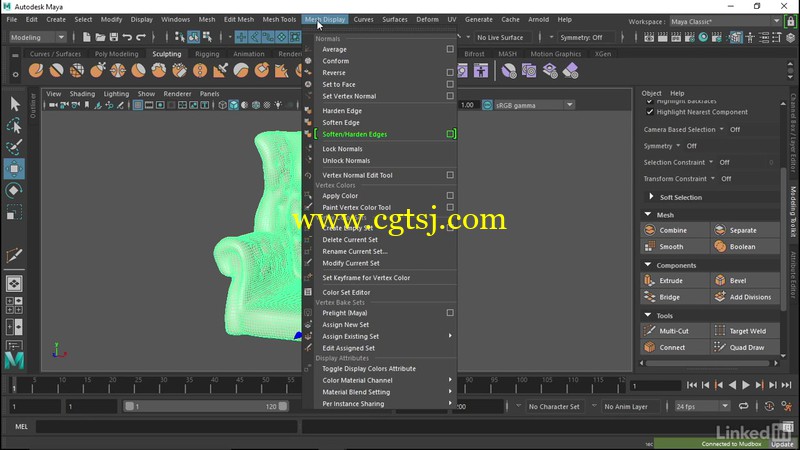Click the first sculpt brush shelf icon
Screen dimensions: 800x450
pyautogui.click(x=36, y=70)
